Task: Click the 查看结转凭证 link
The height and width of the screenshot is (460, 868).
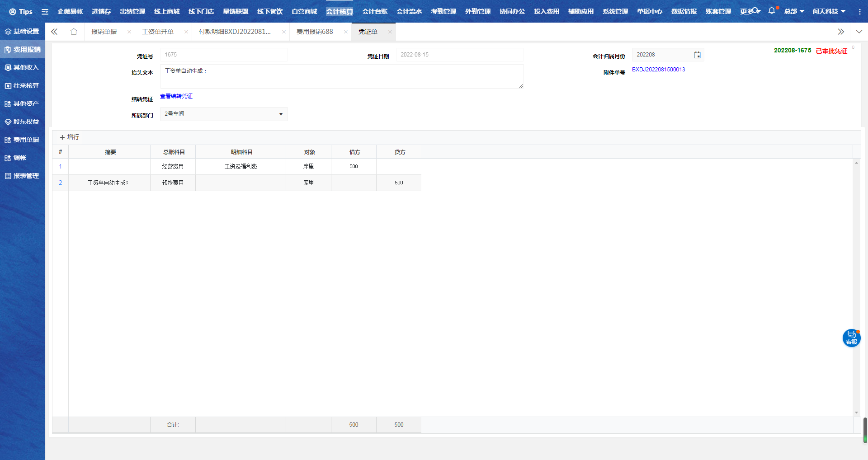Action: point(176,96)
